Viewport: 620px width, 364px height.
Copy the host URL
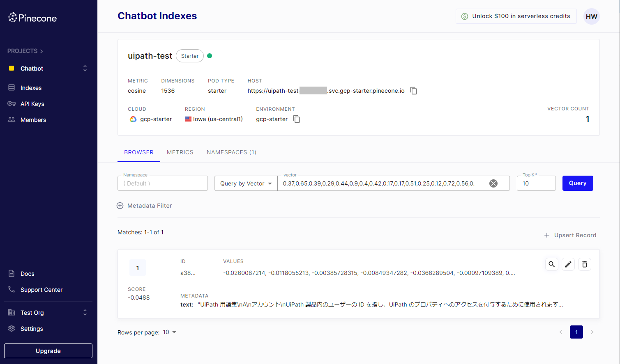coord(414,91)
